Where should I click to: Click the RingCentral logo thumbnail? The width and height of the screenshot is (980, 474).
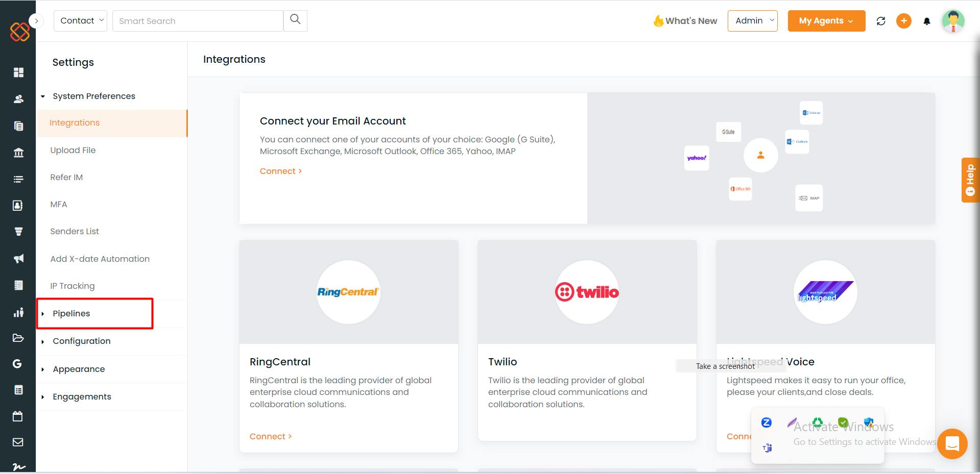pos(348,292)
